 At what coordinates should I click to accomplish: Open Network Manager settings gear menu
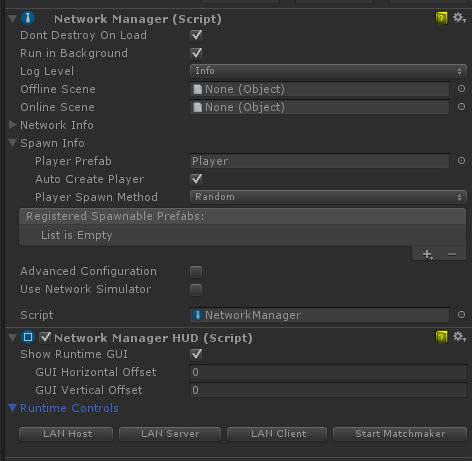(x=459, y=18)
